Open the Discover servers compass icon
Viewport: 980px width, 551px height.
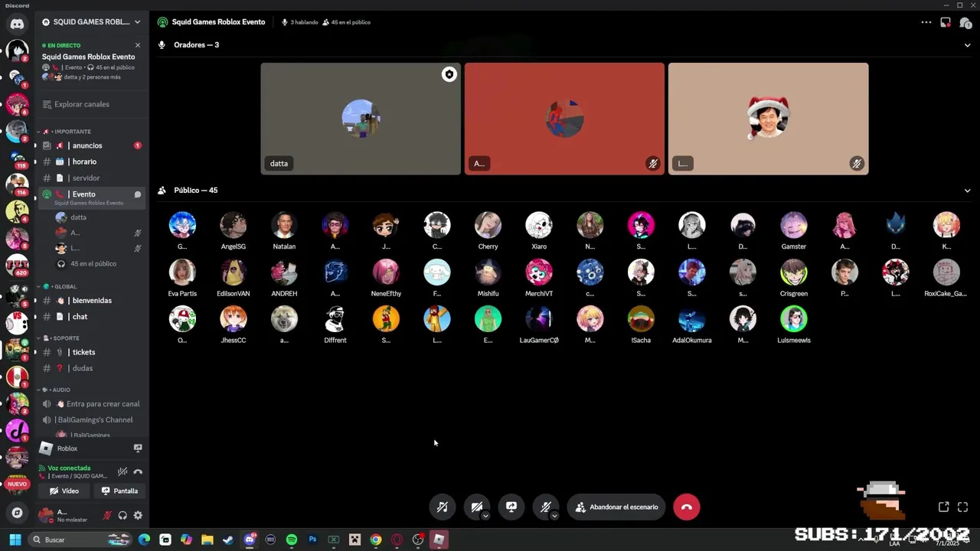tap(17, 513)
